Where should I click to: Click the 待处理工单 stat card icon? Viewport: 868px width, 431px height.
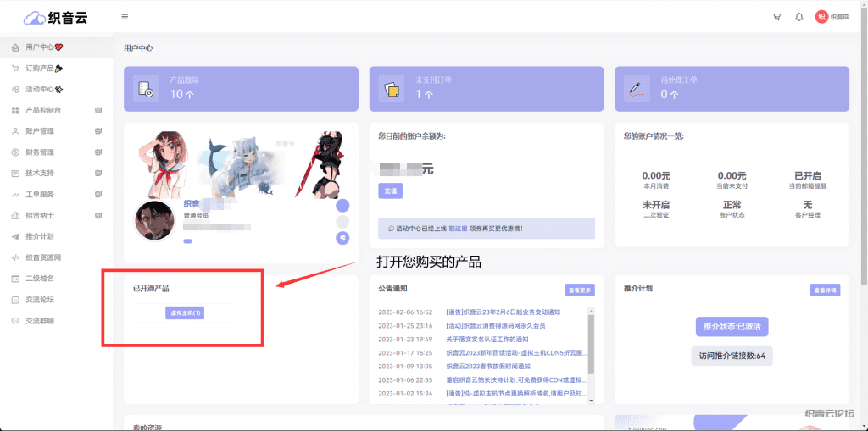[637, 88]
